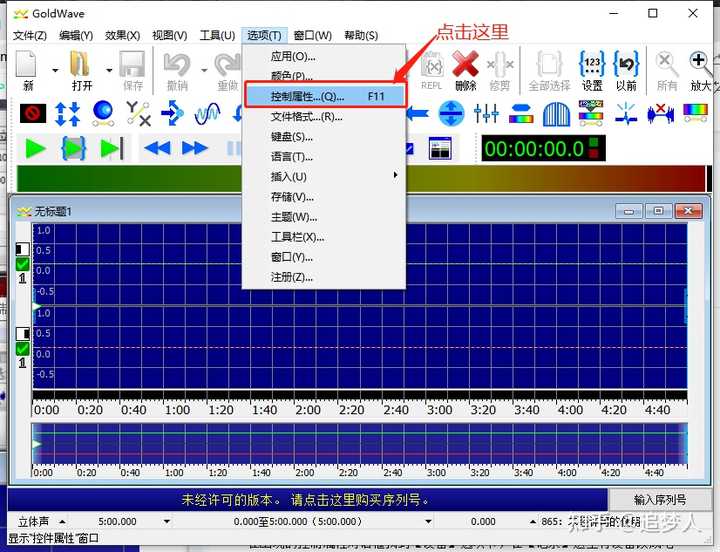The width and height of the screenshot is (720, 552).
Task: Expand the dropdown arrow beside 撤销
Action: 204,70
